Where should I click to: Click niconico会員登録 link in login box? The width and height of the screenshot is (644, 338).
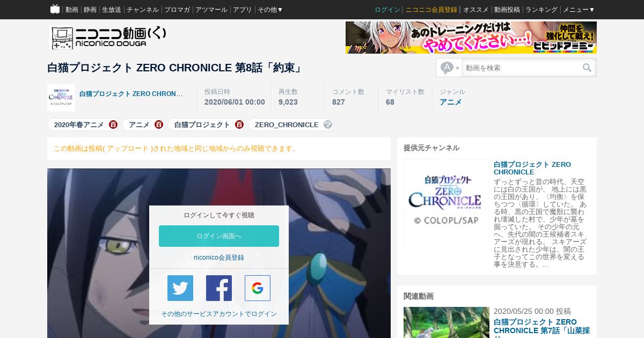click(219, 258)
